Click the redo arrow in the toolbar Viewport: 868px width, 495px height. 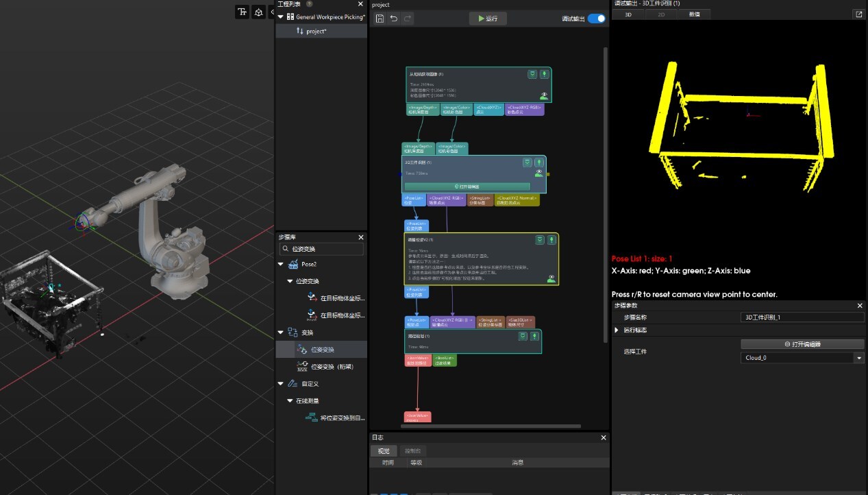[408, 19]
